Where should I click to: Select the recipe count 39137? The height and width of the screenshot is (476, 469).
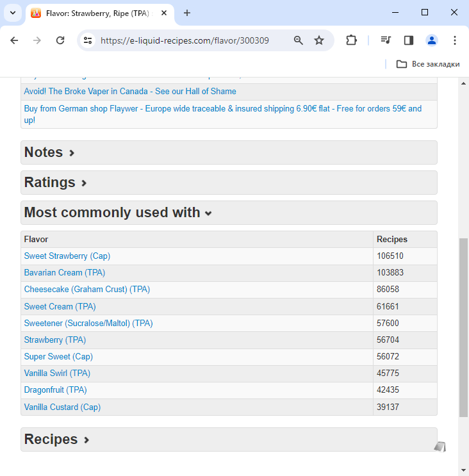[388, 407]
